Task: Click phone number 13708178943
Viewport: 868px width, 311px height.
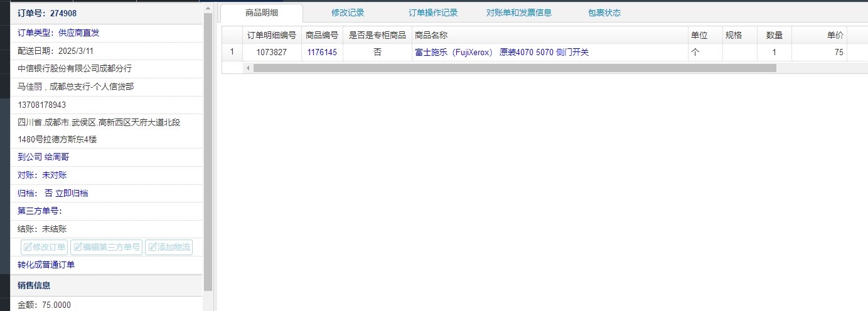Action: click(x=41, y=105)
